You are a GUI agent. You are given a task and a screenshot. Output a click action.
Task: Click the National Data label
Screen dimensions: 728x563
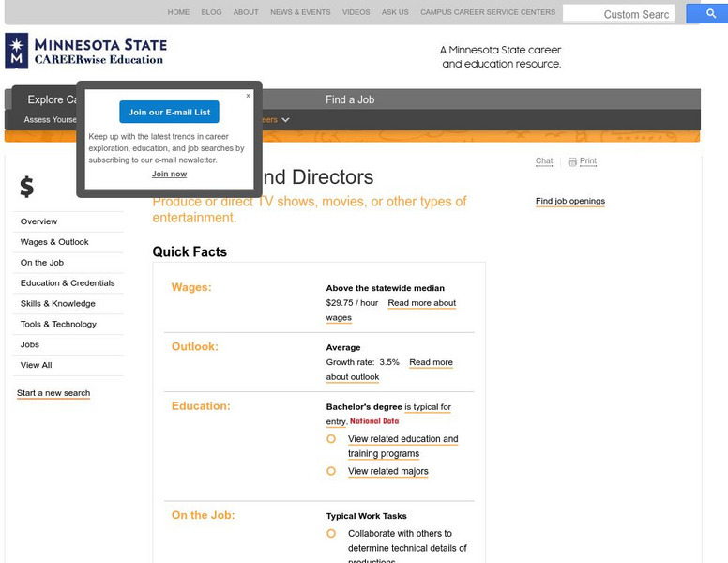(x=374, y=421)
